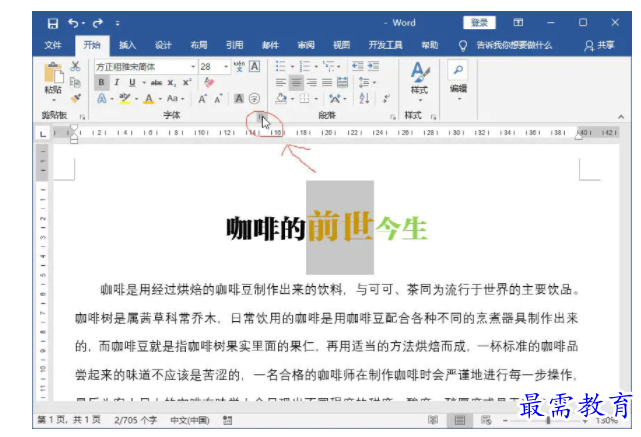Toggle center alignment
This screenshot has height=437, width=641.
pos(296,83)
